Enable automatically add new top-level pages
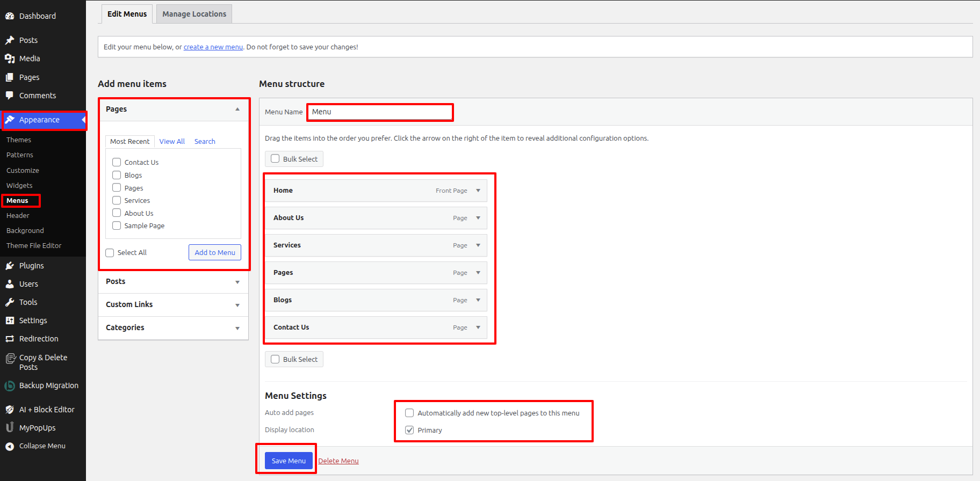 409,413
